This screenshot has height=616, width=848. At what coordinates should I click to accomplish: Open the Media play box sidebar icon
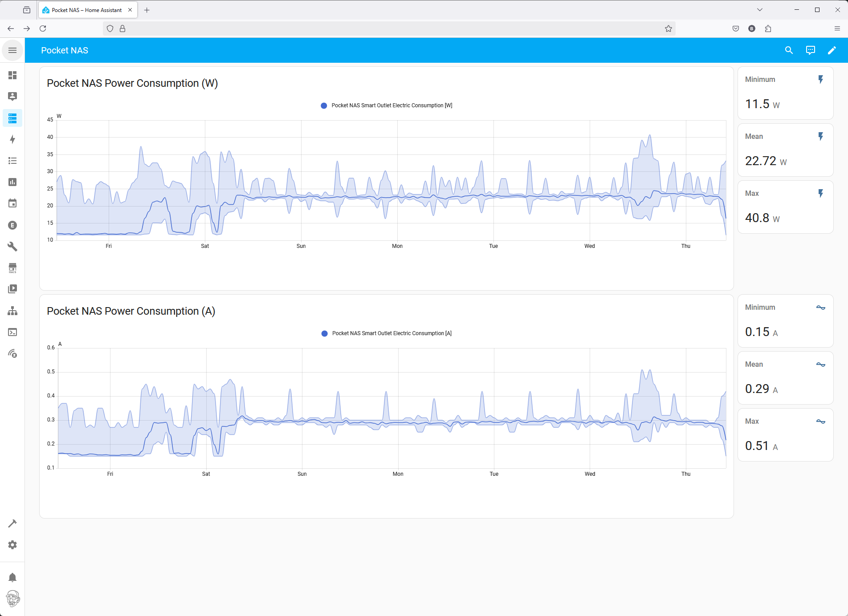(12, 289)
